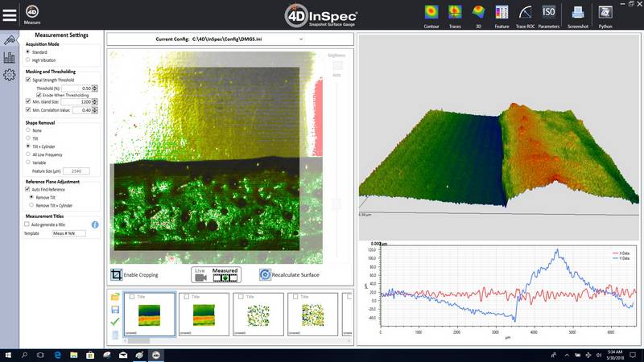Open the hamburger main menu
The image size is (644, 362).
pos(10,14)
